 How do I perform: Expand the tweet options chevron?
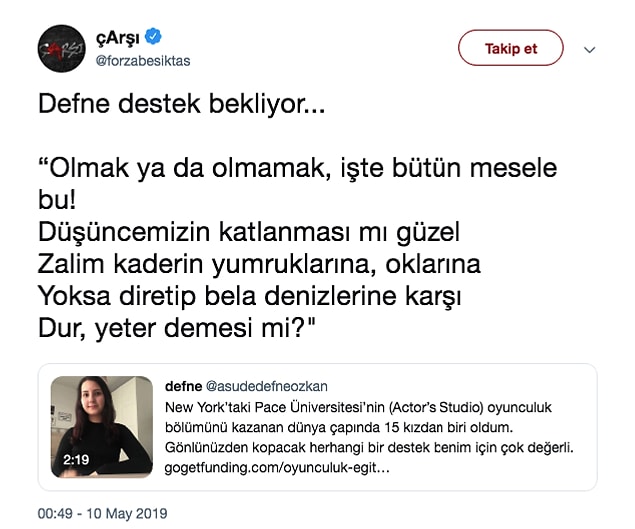click(x=590, y=49)
